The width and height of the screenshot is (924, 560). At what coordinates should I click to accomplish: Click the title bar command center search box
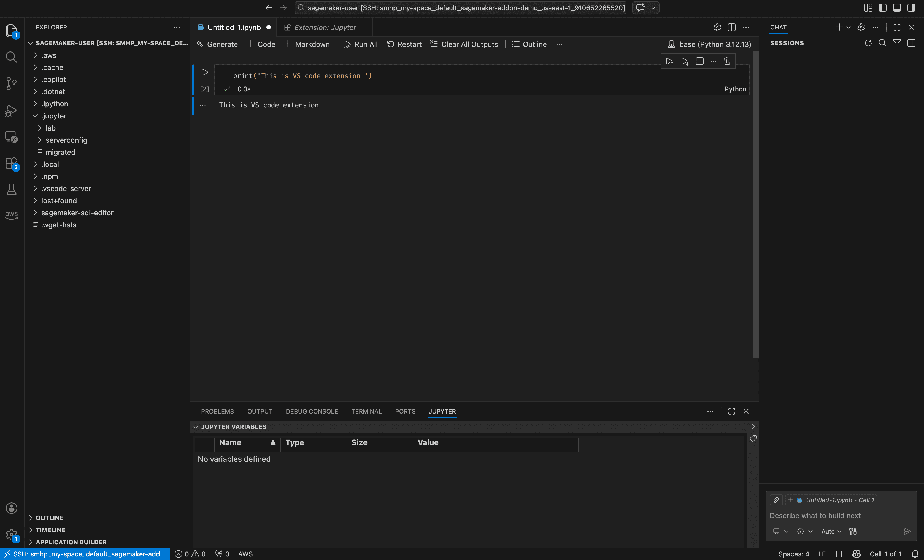point(461,7)
